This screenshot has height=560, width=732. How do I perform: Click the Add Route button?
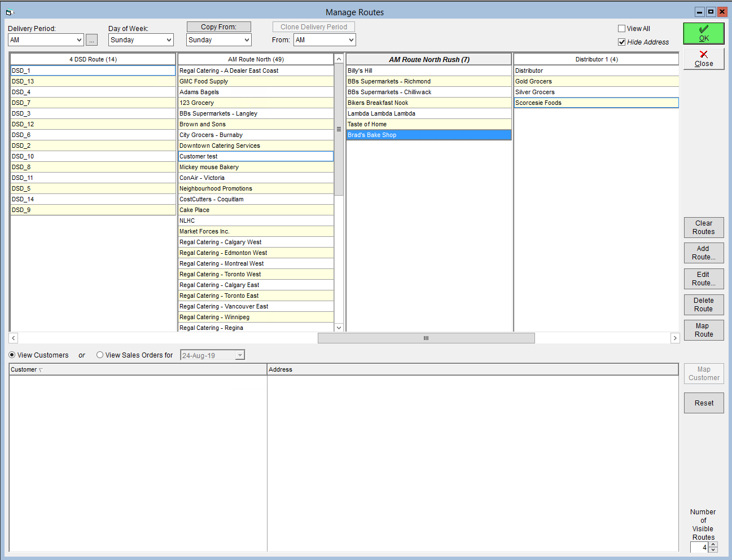click(x=704, y=253)
